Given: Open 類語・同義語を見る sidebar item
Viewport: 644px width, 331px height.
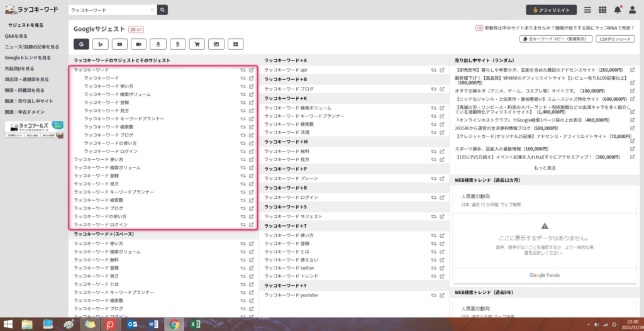Looking at the screenshot, I should click(25, 90).
